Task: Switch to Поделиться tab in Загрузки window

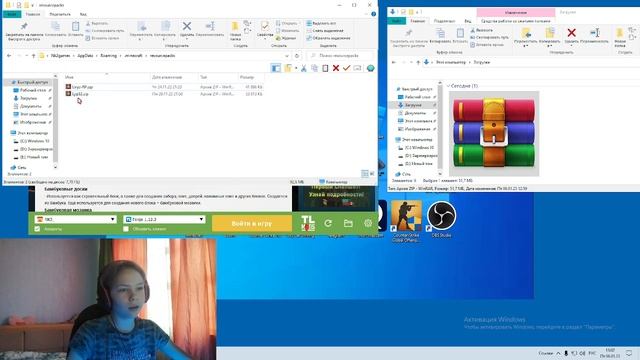Action: click(x=444, y=21)
